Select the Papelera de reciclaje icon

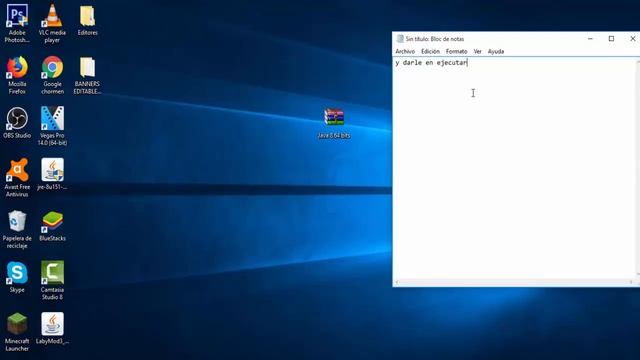coord(17,221)
